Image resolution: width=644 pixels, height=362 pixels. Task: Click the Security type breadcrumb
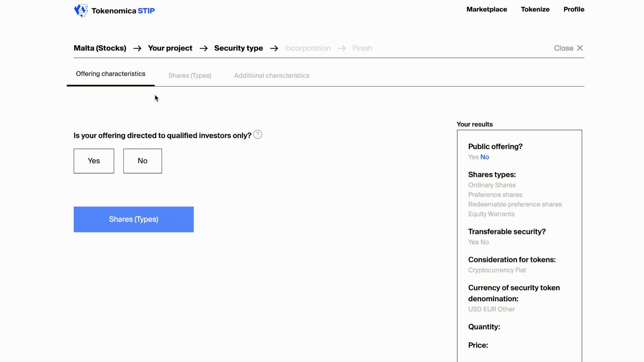[x=238, y=48]
